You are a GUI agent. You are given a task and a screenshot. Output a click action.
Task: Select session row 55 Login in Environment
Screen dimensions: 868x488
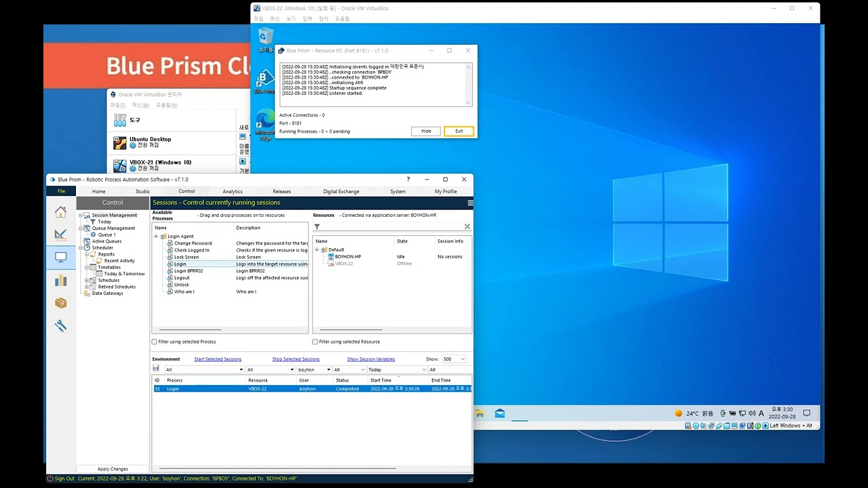312,389
